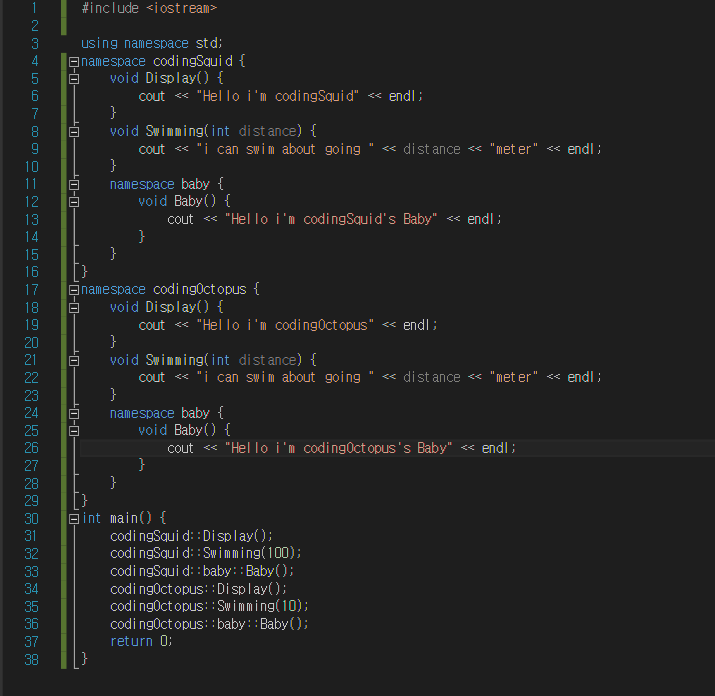The image size is (715, 696).
Task: Collapse Swimming function fold on line 8
Action: (74, 132)
